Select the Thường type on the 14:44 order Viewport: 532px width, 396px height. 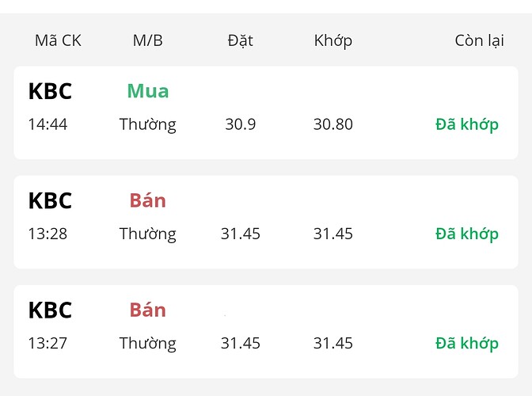coord(148,124)
